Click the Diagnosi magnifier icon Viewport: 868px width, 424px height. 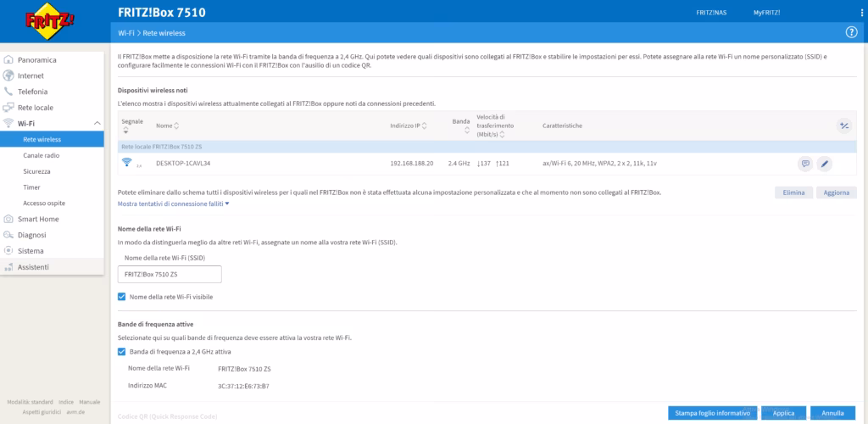(8, 235)
